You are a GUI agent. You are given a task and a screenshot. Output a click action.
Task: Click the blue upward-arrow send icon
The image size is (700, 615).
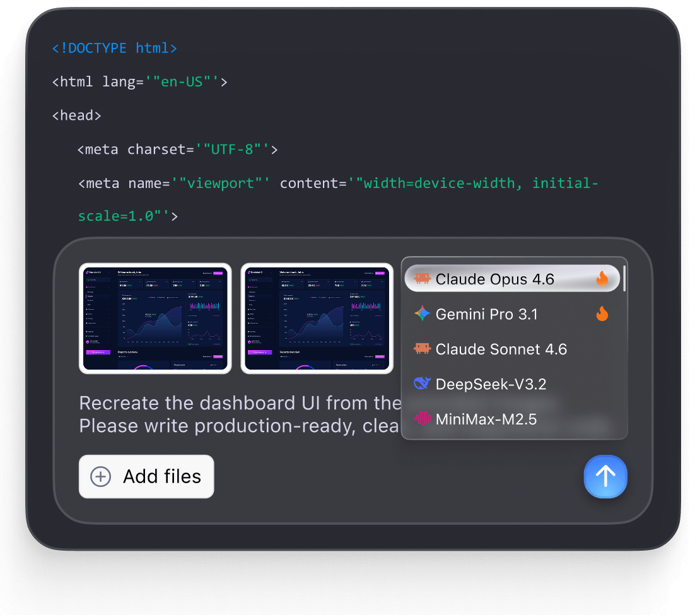[x=605, y=477]
